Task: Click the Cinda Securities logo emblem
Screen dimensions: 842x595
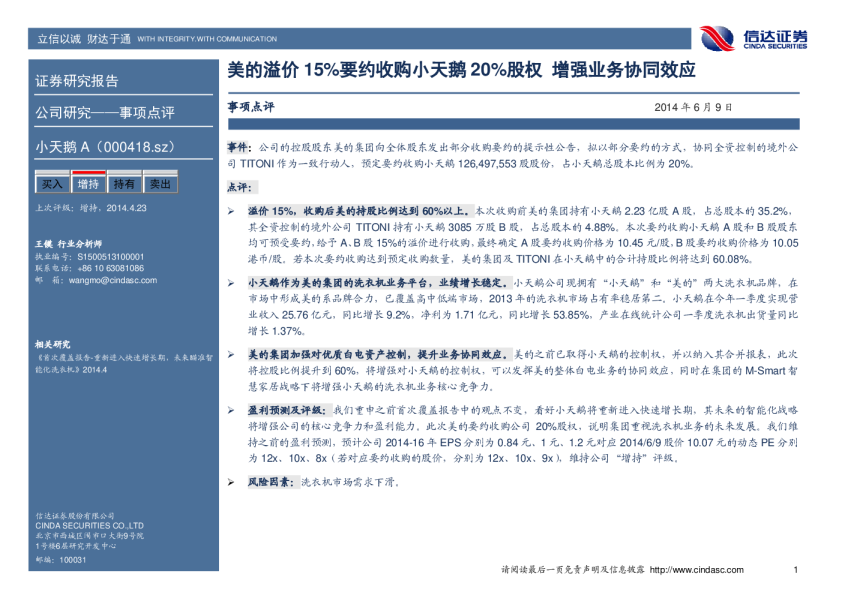Action: click(718, 38)
